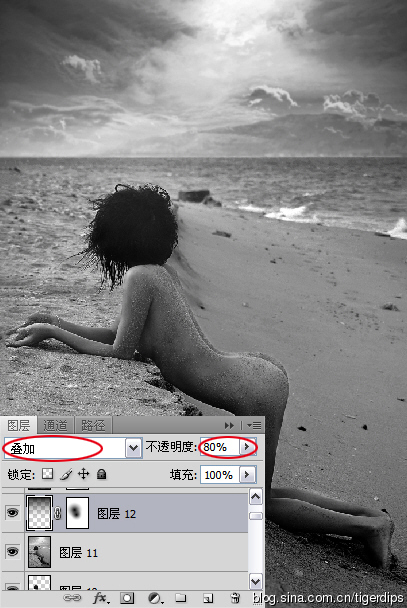Screen dimensions: 407x608
Task: Toggle lock all padlock icon
Action: tap(102, 474)
